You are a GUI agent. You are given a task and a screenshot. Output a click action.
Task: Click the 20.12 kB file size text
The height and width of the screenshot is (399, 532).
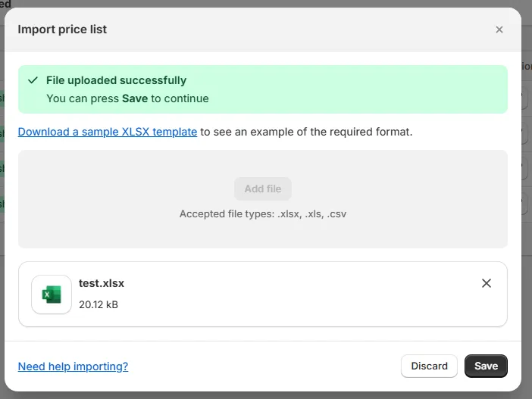pos(99,304)
